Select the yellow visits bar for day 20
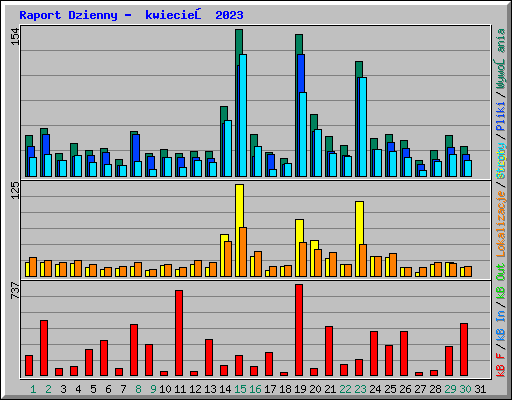Screen dimensions: 512x400 (x=314, y=245)
